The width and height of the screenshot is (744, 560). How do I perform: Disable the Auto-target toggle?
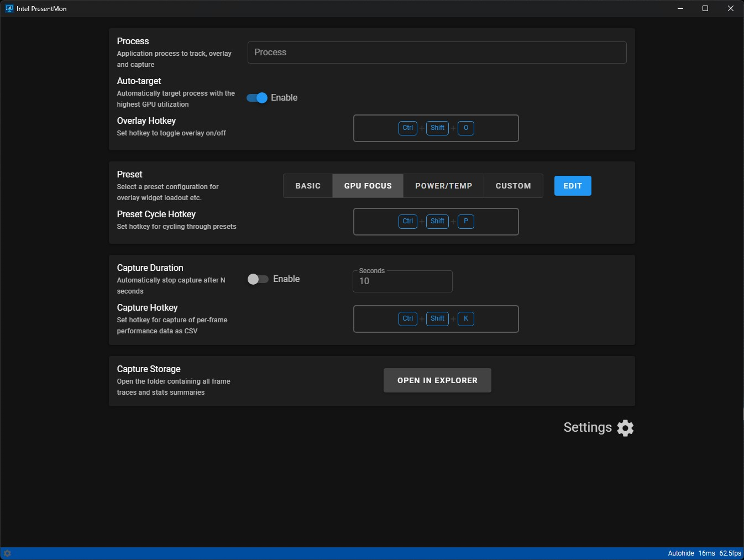[256, 97]
